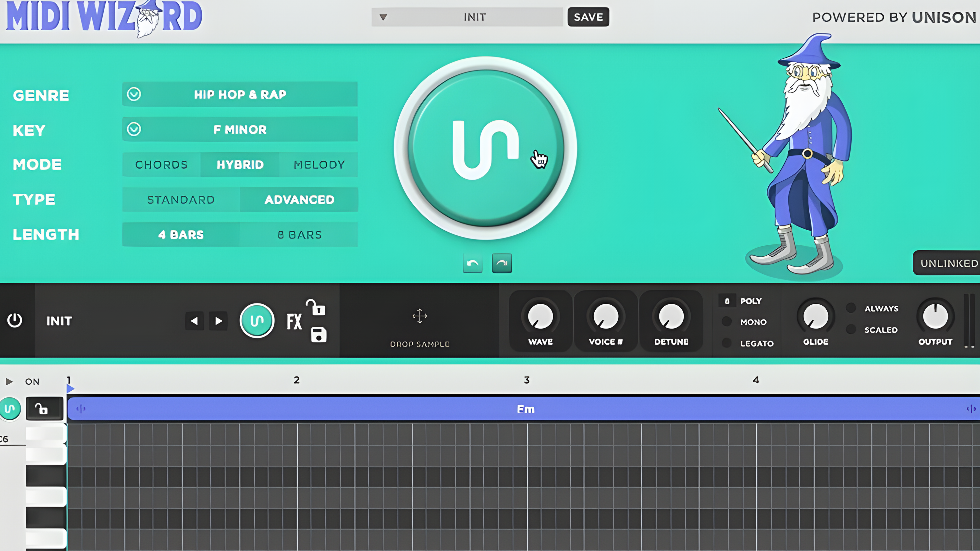Open the INIT preset name field at top
This screenshot has width=980, height=551.
coord(467,17)
